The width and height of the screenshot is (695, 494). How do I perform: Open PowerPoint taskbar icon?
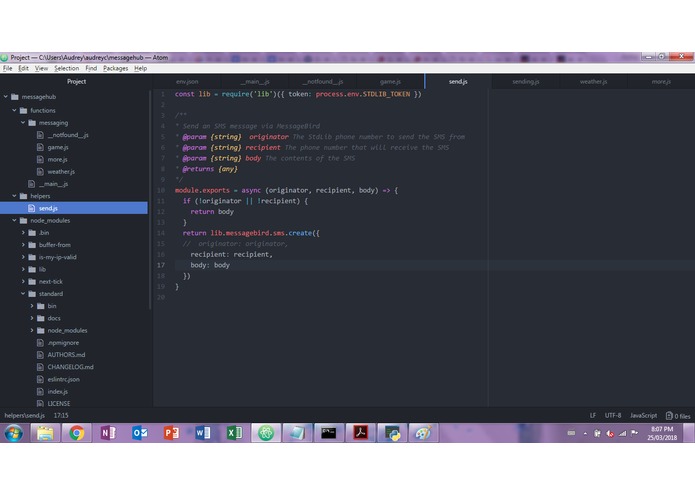171,433
